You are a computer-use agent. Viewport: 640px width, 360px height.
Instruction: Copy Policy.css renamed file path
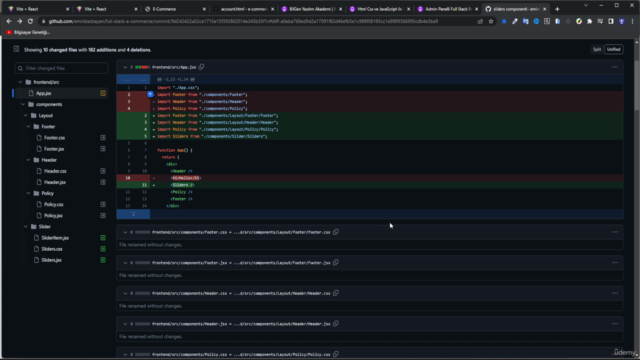coord(336,354)
